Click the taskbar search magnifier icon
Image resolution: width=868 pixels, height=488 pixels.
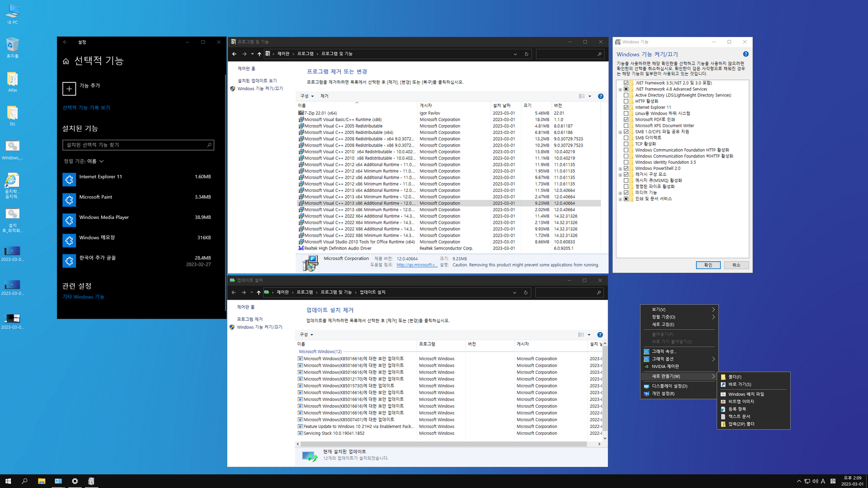click(25, 481)
